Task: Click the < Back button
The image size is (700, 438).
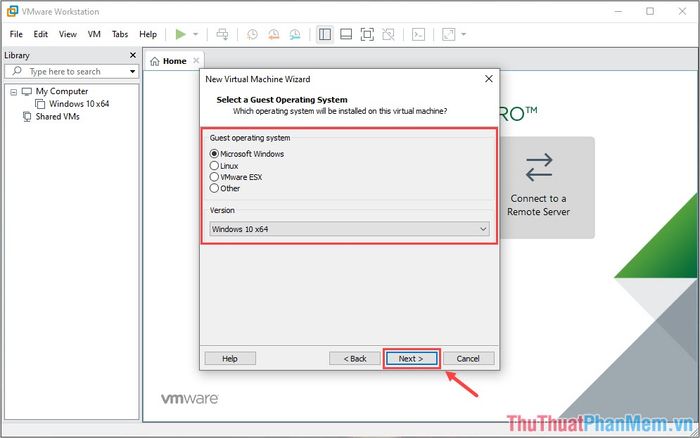Action: 355,359
